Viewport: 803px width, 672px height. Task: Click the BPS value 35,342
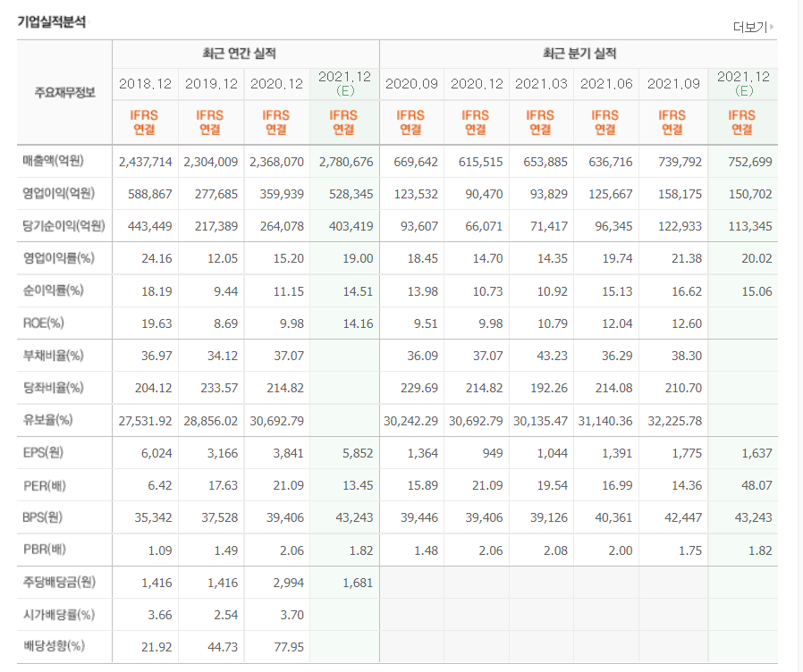pyautogui.click(x=153, y=518)
